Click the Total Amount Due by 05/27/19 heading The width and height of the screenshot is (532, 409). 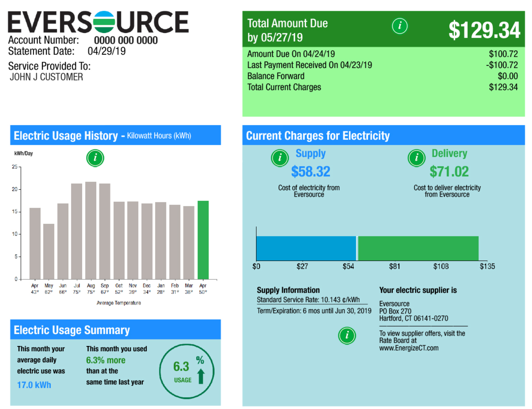288,30
